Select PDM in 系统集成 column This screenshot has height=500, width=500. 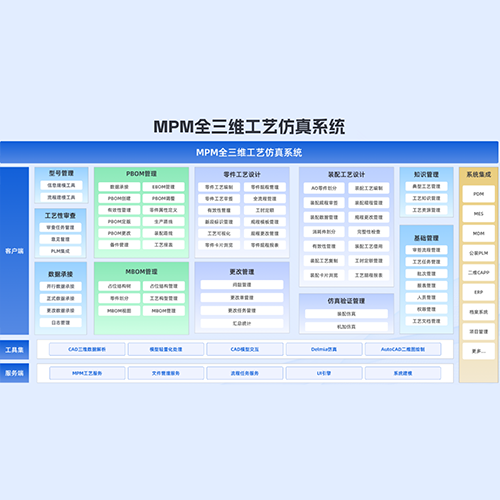(x=479, y=194)
